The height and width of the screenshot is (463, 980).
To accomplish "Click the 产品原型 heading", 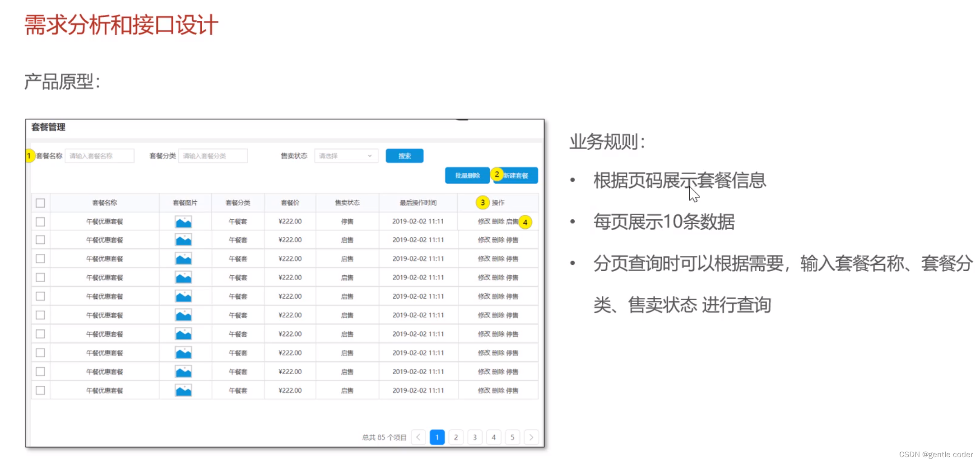I will (62, 82).
